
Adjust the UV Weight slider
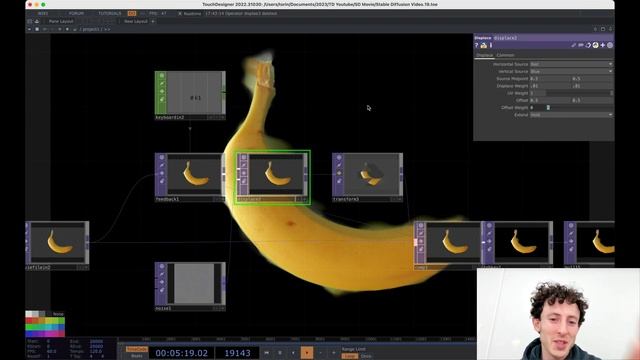pyautogui.click(x=571, y=93)
